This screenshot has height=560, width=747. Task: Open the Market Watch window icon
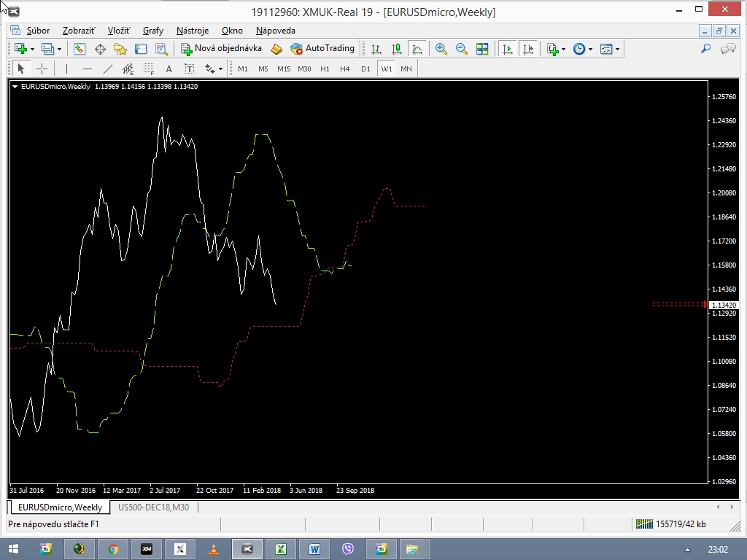click(79, 49)
